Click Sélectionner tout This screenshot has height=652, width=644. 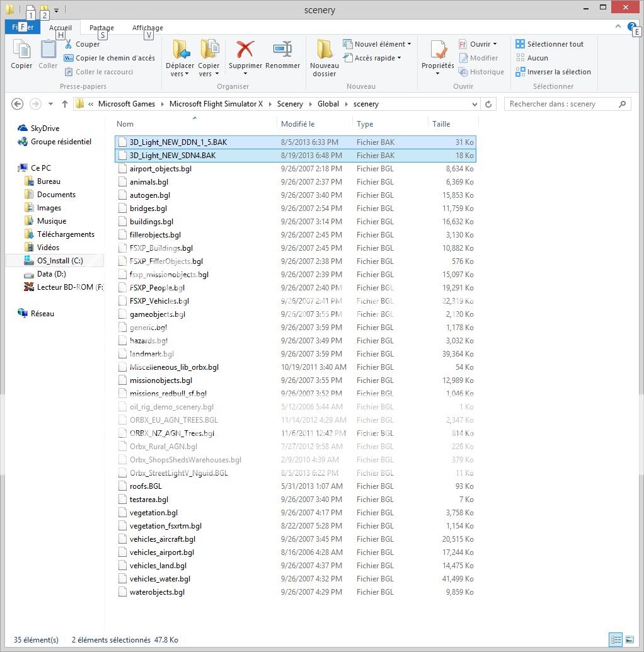pos(549,44)
